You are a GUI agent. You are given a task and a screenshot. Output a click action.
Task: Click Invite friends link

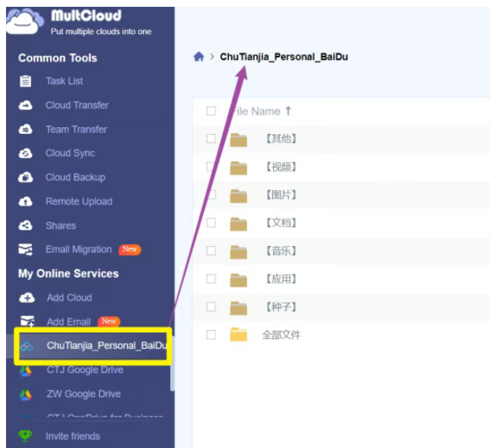73,436
